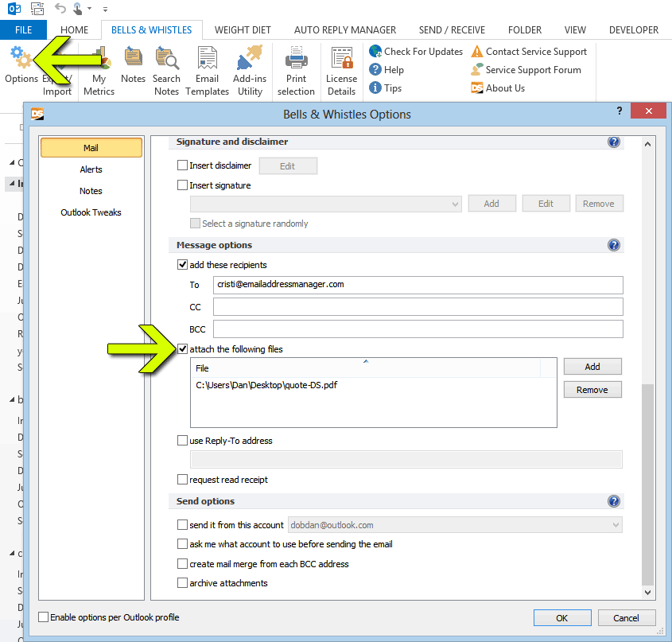Open the FILE menu
Image resolution: width=672 pixels, height=642 pixels.
coord(24,29)
